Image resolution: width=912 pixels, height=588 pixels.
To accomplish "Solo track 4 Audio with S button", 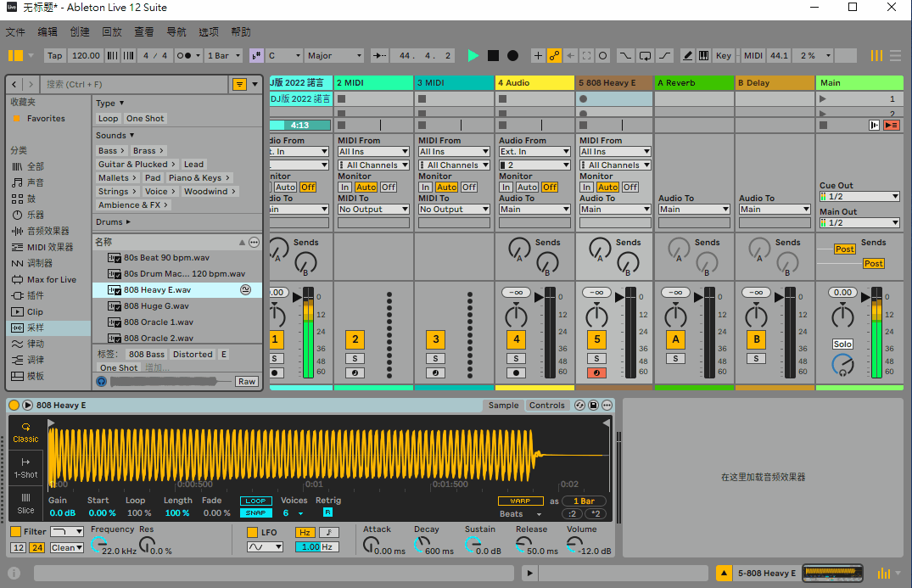I will pyautogui.click(x=516, y=359).
